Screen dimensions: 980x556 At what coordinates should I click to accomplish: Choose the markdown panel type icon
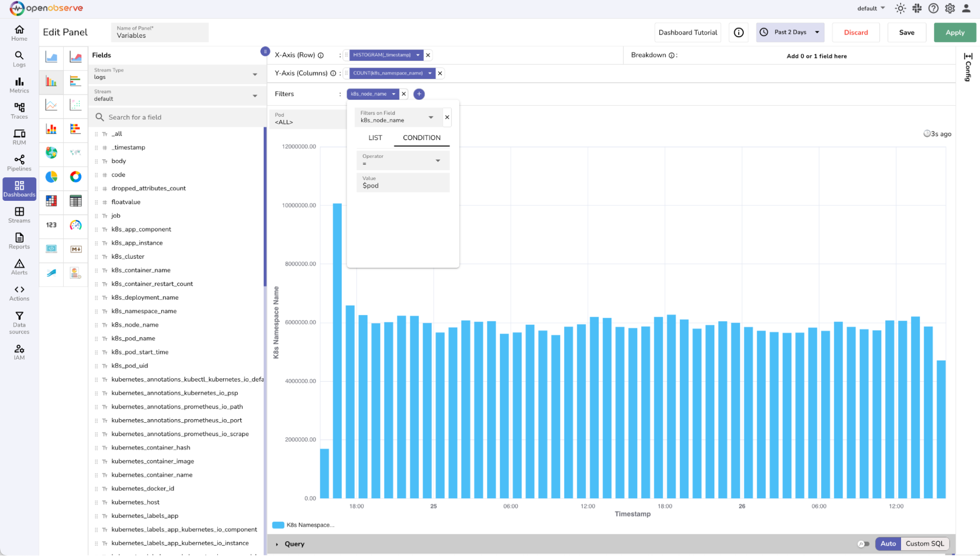click(75, 249)
